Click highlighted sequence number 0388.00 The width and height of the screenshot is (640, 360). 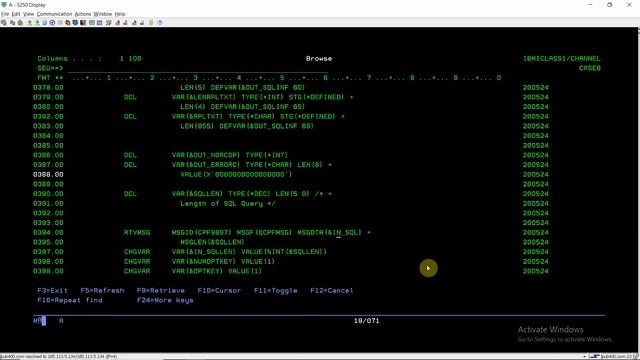click(x=48, y=175)
